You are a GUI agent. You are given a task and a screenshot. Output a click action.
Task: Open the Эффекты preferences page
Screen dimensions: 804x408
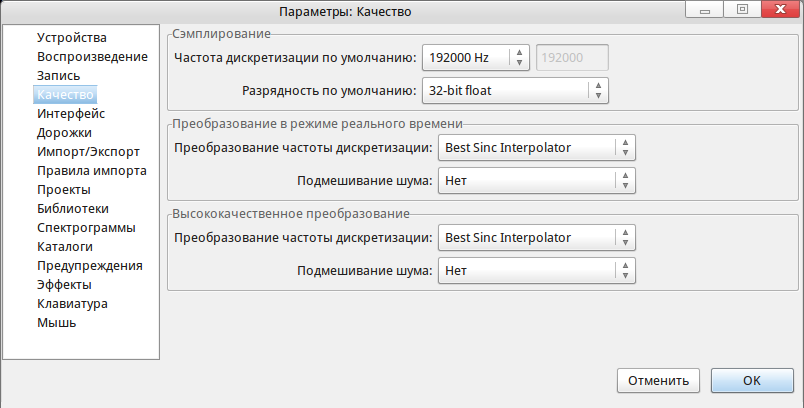click(x=66, y=285)
